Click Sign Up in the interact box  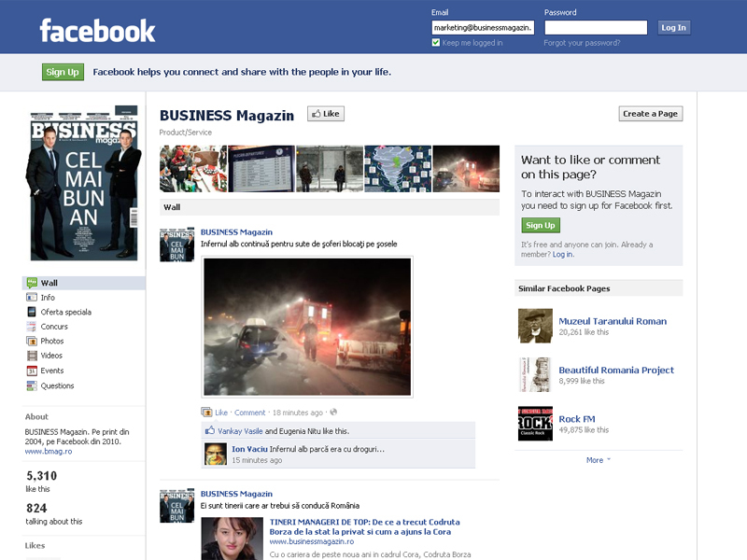541,225
